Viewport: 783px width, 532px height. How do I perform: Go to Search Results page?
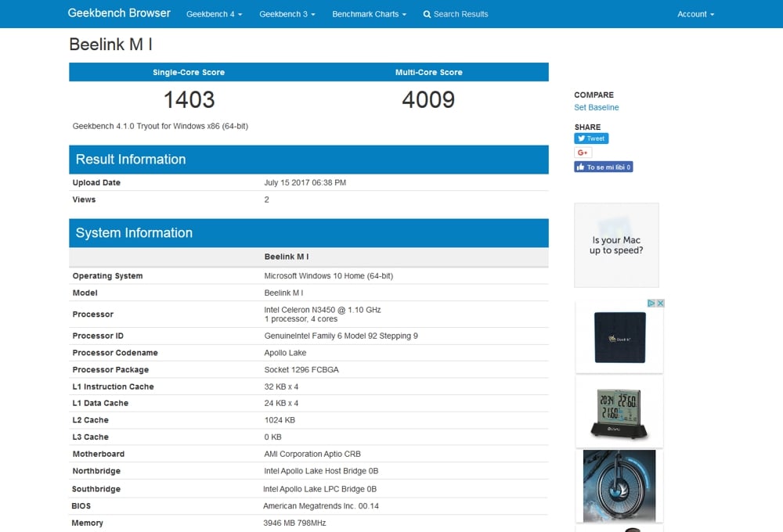(460, 14)
